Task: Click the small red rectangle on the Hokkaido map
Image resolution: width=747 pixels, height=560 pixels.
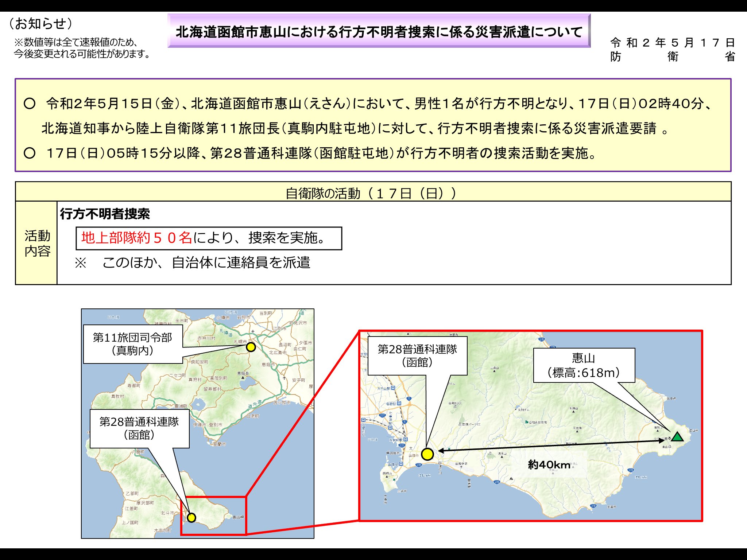Action: [213, 516]
